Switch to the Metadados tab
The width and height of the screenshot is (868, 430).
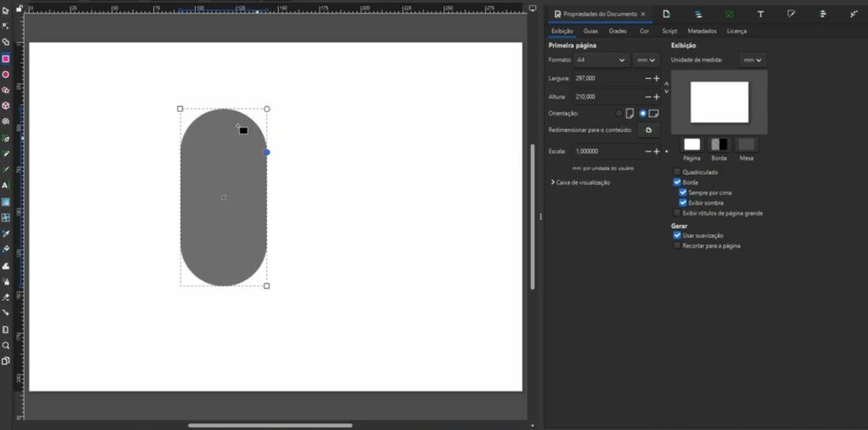tap(702, 31)
